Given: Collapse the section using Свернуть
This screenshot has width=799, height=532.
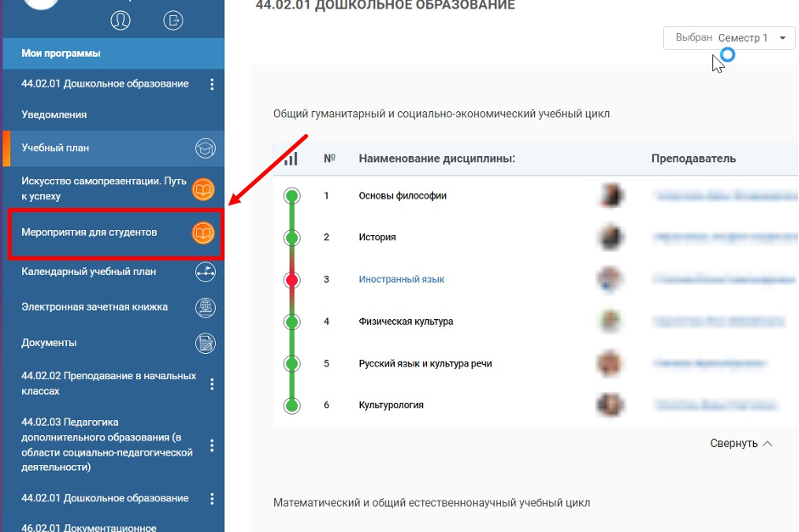Looking at the screenshot, I should pos(741,443).
